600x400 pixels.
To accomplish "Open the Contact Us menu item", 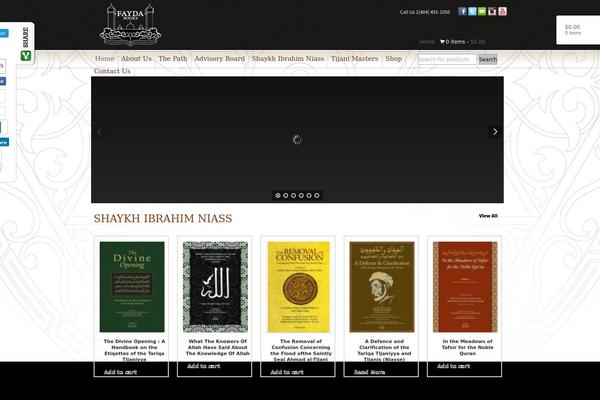I will (x=112, y=71).
